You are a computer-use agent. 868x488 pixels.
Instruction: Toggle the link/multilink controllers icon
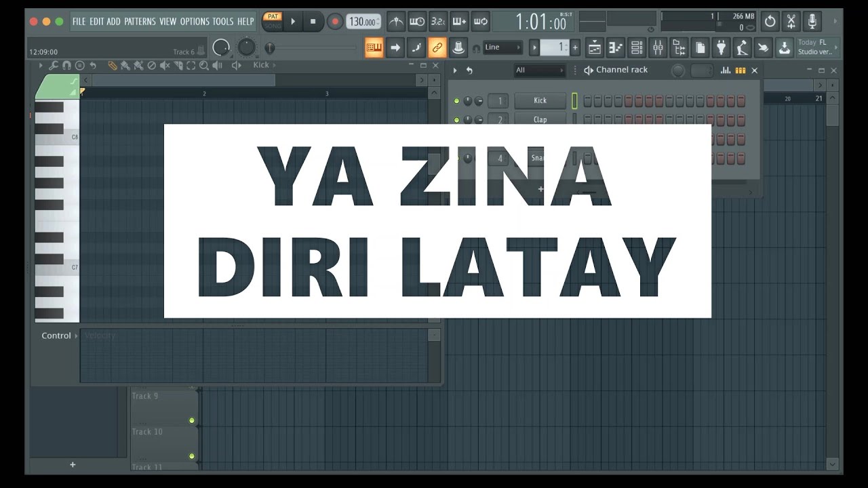(437, 47)
